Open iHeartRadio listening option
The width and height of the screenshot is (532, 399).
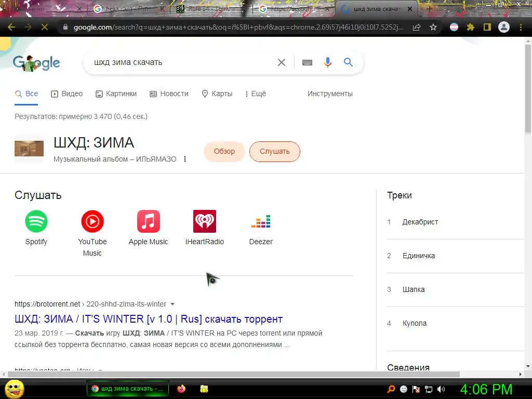205,228
